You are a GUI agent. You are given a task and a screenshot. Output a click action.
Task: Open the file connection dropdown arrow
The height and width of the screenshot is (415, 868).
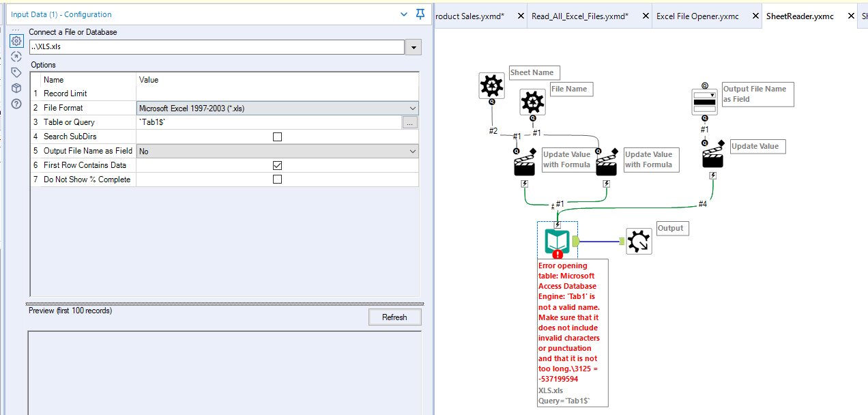414,46
